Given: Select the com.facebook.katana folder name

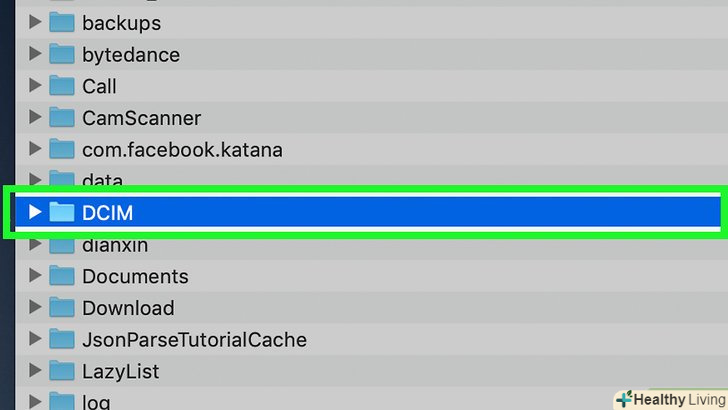Looking at the screenshot, I should click(182, 150).
